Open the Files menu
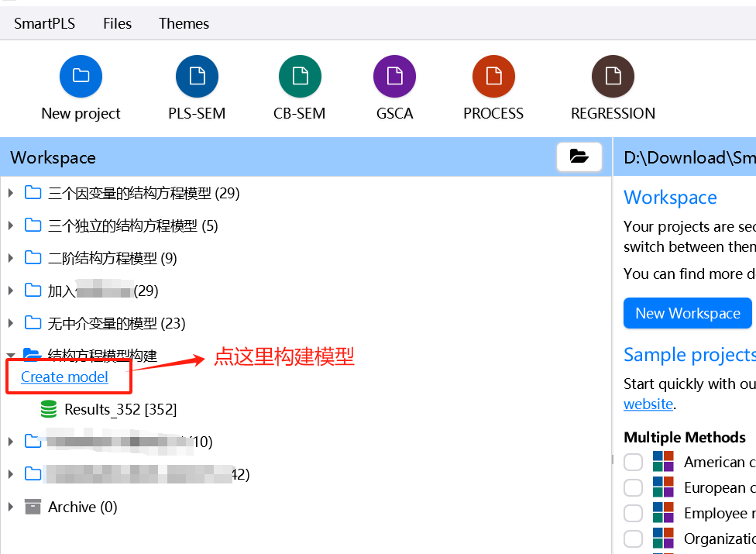The width and height of the screenshot is (756, 554). tap(117, 23)
